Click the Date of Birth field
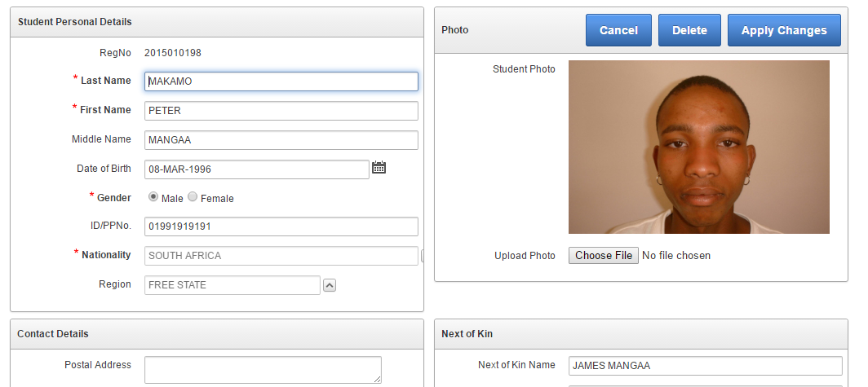This screenshot has width=868, height=387. (x=256, y=169)
